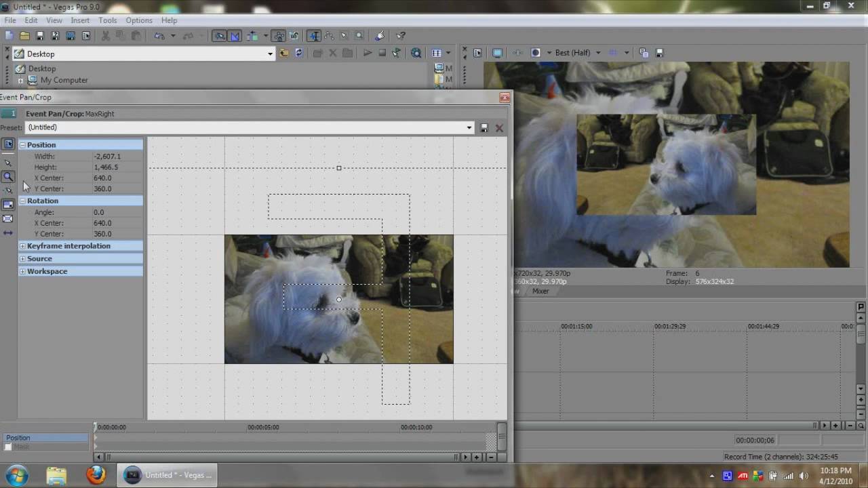Collapse the Position section

point(22,145)
